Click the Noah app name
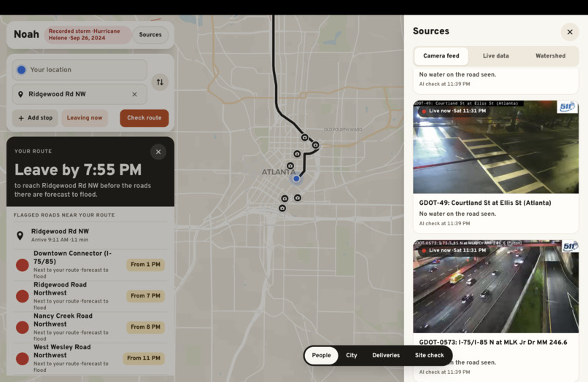Screen dimensions: 588x382 26,34
